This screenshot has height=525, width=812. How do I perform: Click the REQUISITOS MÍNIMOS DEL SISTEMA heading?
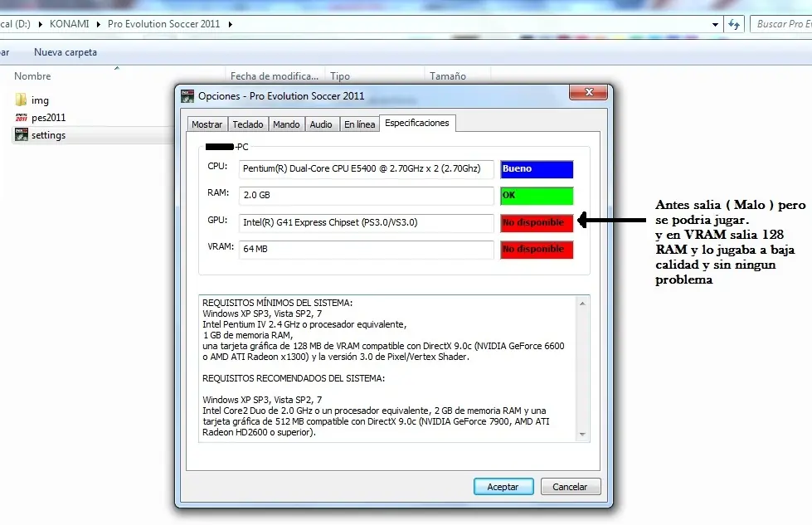coord(278,303)
